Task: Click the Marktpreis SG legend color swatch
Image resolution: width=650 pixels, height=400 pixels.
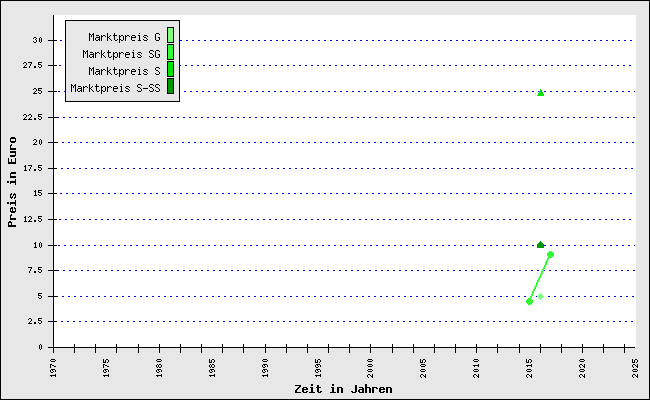Action: (170, 52)
